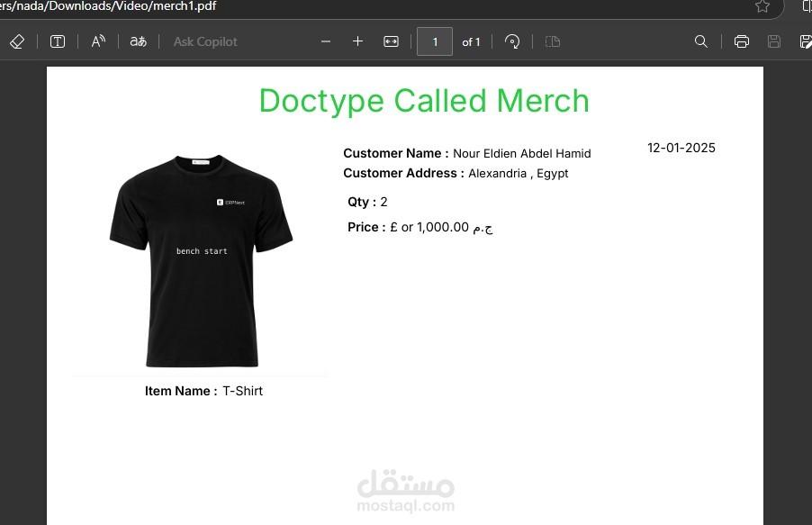Click the Rotate page icon

pyautogui.click(x=512, y=41)
